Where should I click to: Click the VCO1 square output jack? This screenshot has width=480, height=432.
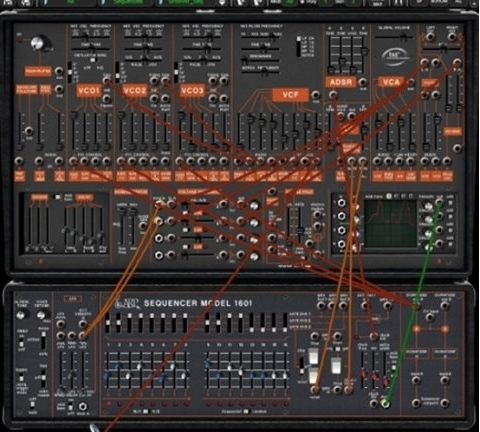point(107,98)
